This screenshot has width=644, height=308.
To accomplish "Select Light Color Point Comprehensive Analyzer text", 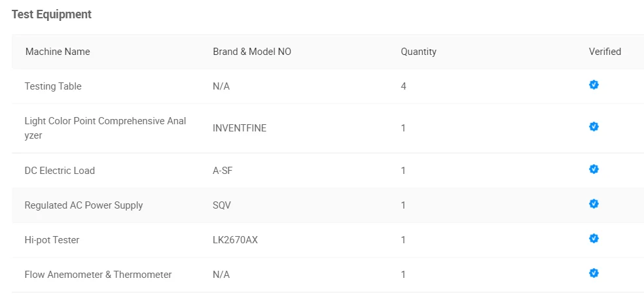I will pyautogui.click(x=105, y=128).
